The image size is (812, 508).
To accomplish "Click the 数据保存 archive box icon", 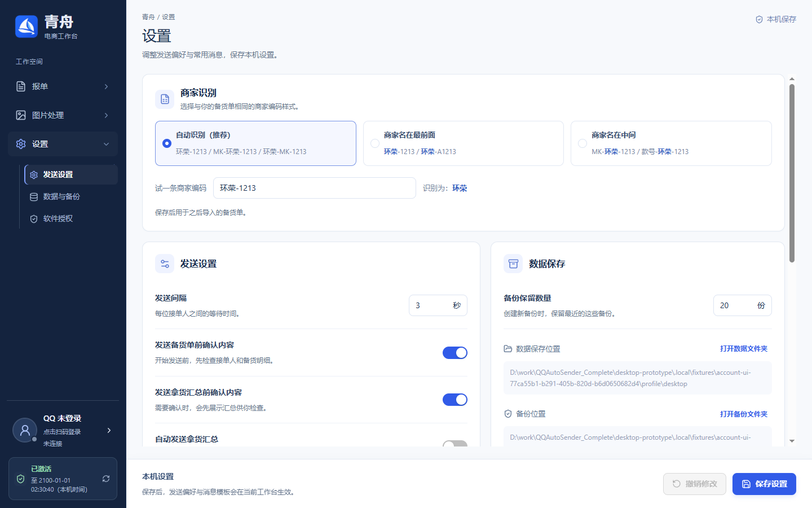I will point(513,264).
